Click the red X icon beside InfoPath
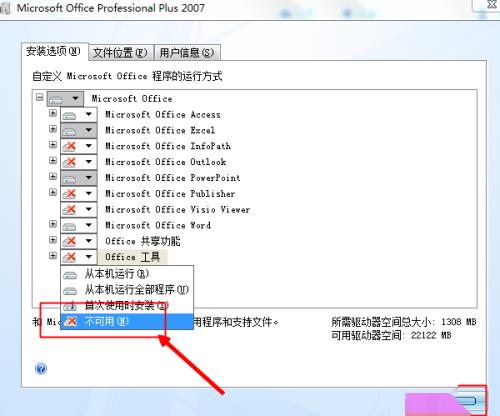The height and width of the screenshot is (416, 500). point(69,146)
